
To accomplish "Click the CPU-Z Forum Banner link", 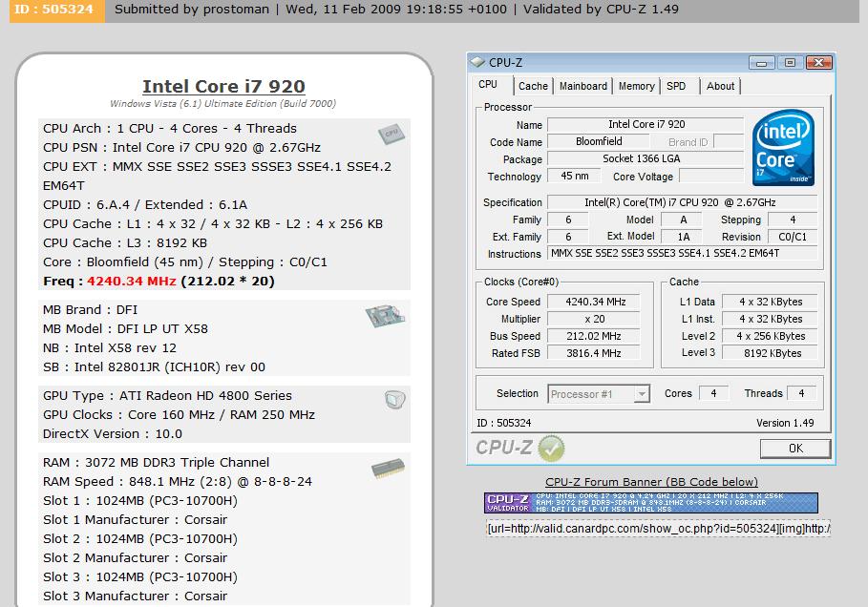I will (651, 482).
